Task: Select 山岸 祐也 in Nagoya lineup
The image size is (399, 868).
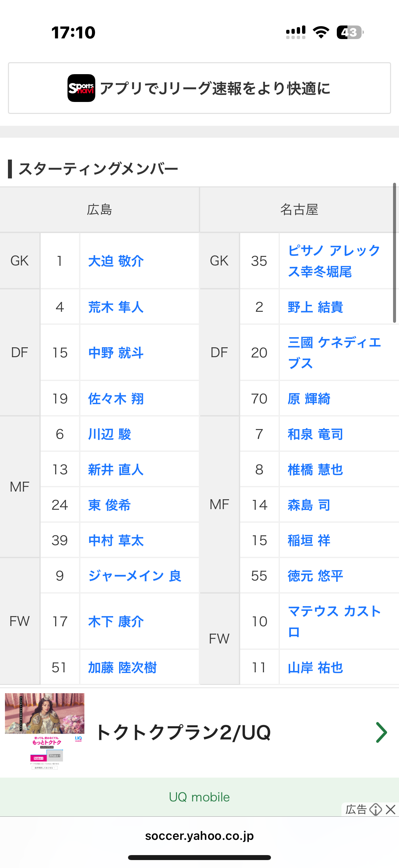Action: click(315, 667)
